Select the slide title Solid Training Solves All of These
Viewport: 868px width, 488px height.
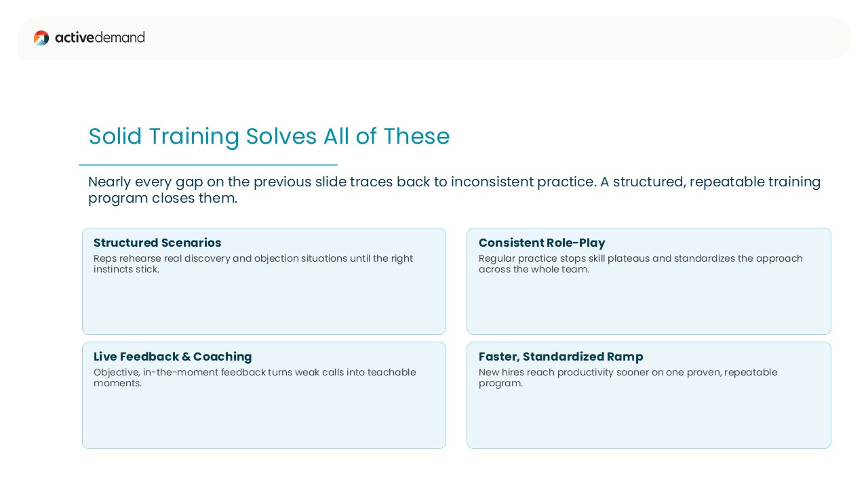(269, 136)
